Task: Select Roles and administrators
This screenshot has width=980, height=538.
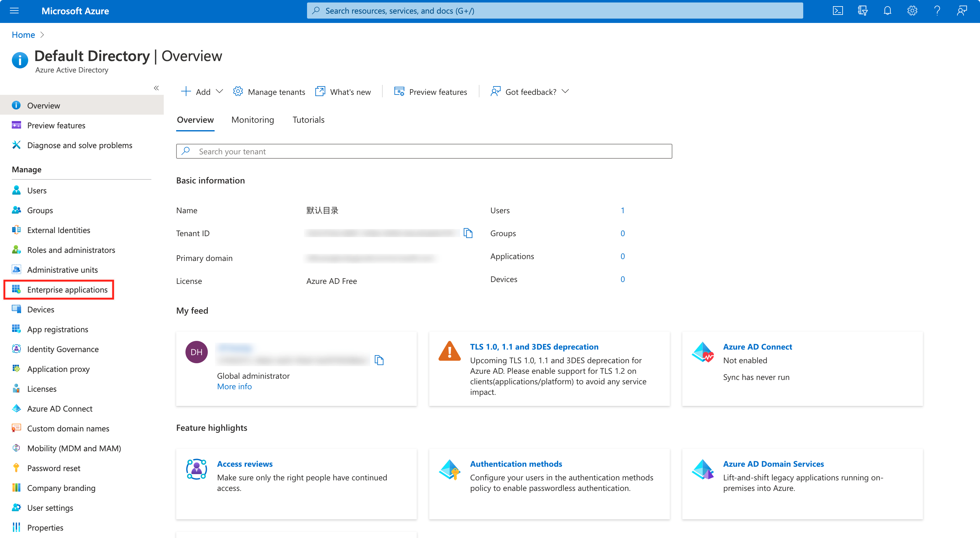Action: (x=71, y=250)
